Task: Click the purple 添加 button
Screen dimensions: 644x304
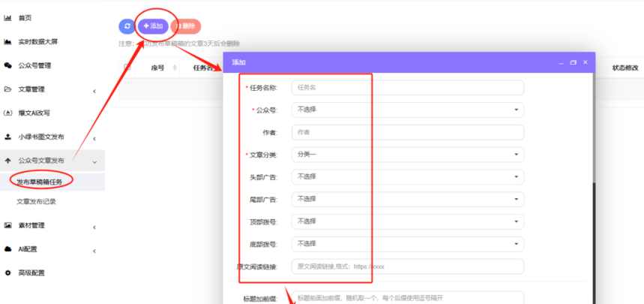Action: pyautogui.click(x=153, y=26)
